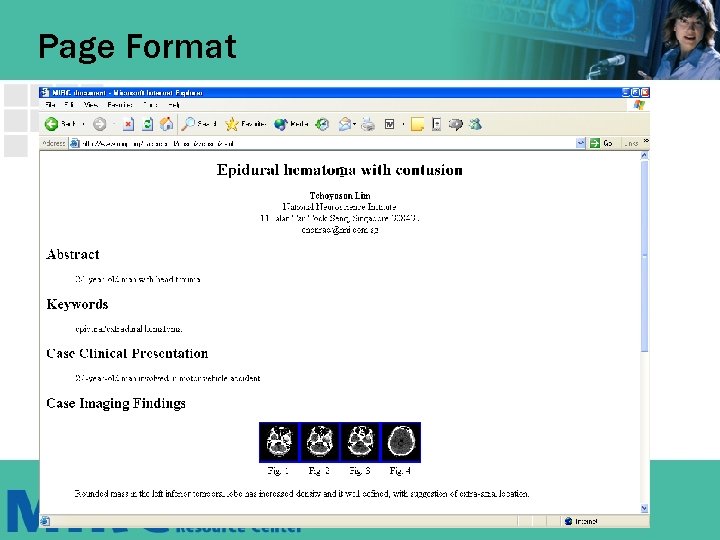
Task: Open the Edit menu
Action: click(69, 105)
